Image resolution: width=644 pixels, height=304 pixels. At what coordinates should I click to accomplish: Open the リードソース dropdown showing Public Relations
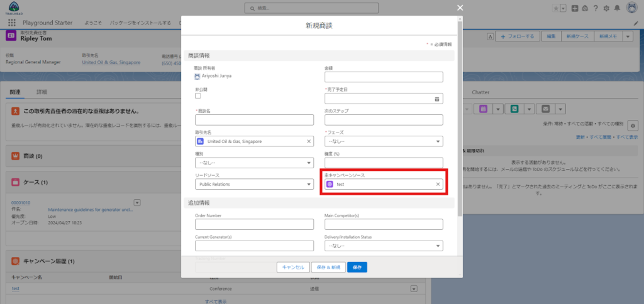coord(254,184)
